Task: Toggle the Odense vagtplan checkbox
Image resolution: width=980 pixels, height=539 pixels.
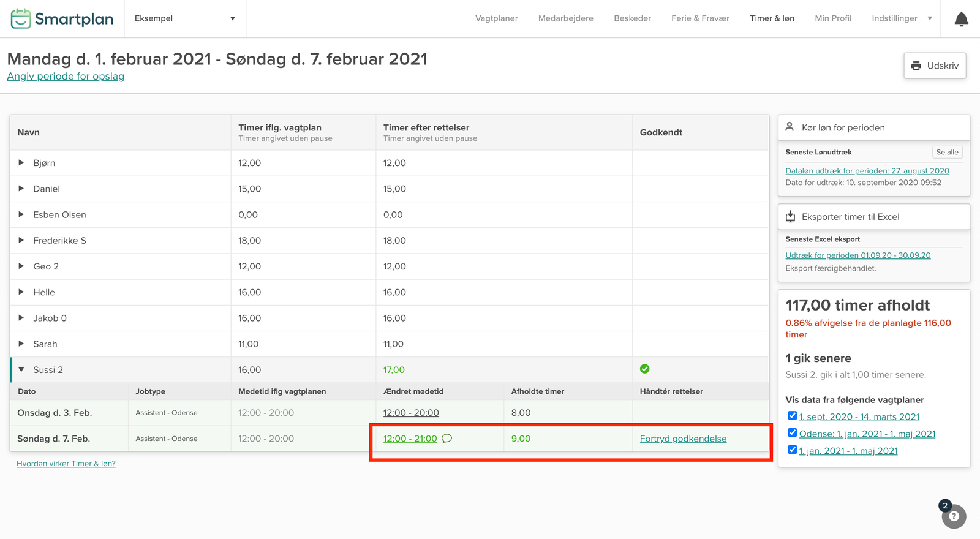Action: click(x=792, y=433)
